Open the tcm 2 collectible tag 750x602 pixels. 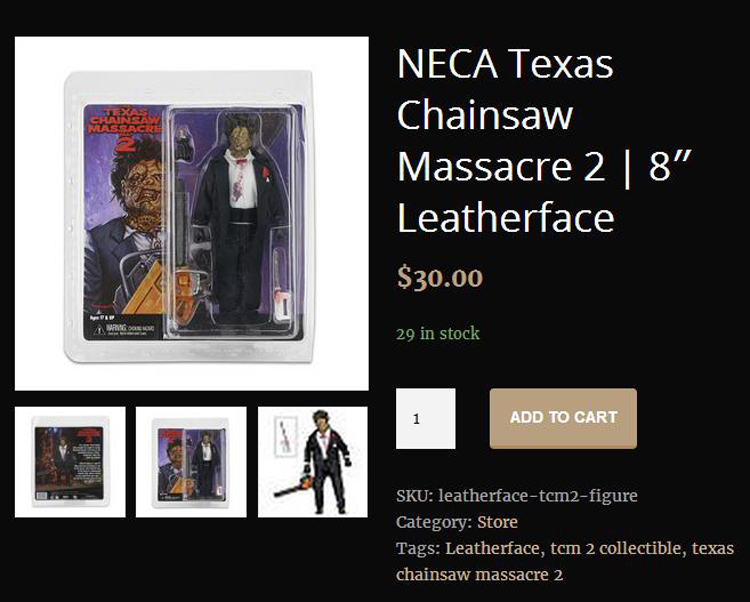pyautogui.click(x=616, y=548)
